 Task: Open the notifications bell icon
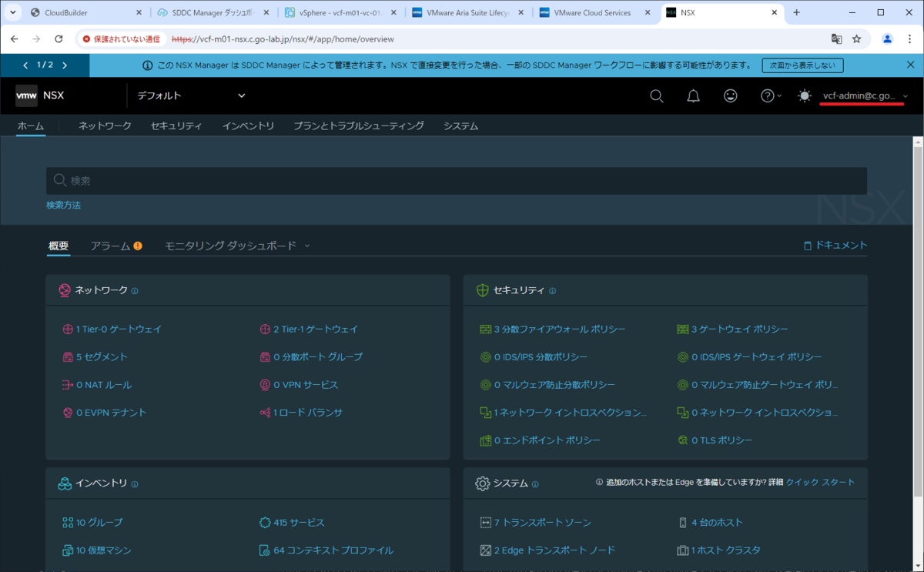point(693,95)
